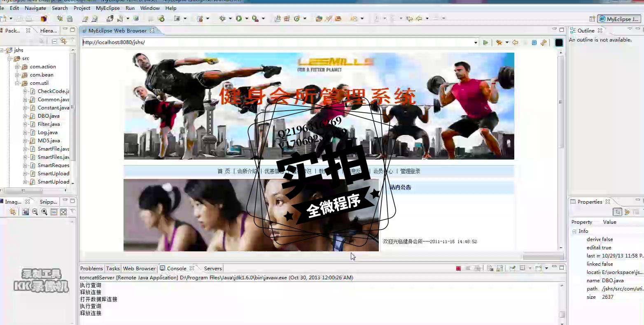This screenshot has height=325, width=644.
Task: Switch to the Snippets tab
Action: tap(48, 202)
